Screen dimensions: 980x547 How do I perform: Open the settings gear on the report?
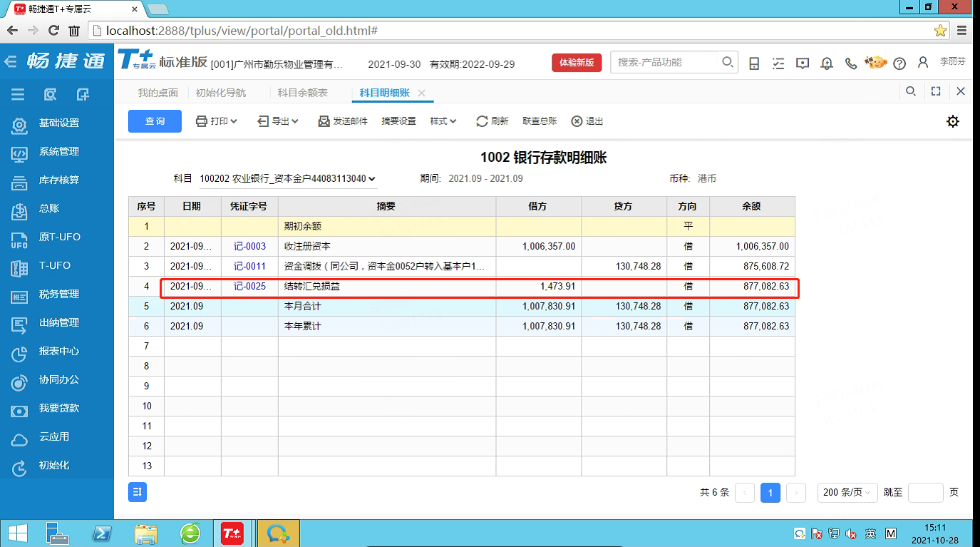point(953,121)
